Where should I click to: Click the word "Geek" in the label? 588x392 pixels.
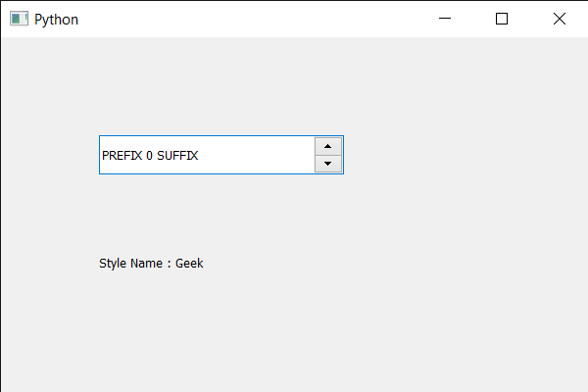(x=189, y=263)
